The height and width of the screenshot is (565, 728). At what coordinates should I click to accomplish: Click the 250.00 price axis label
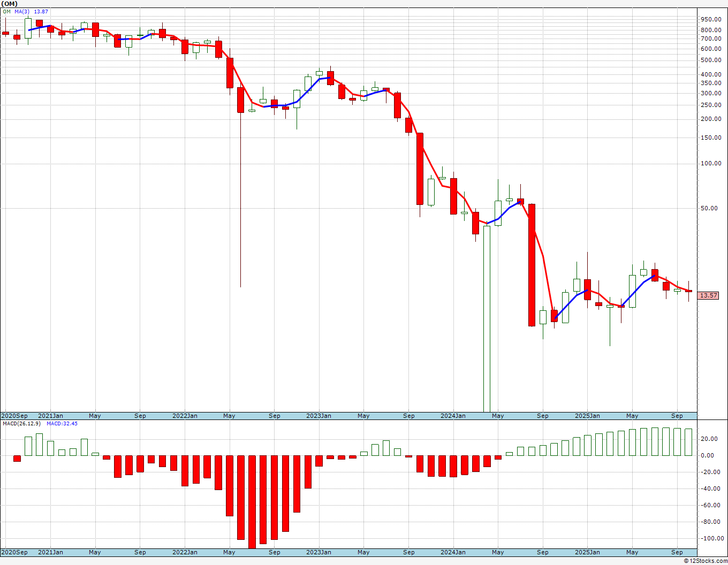[711, 105]
